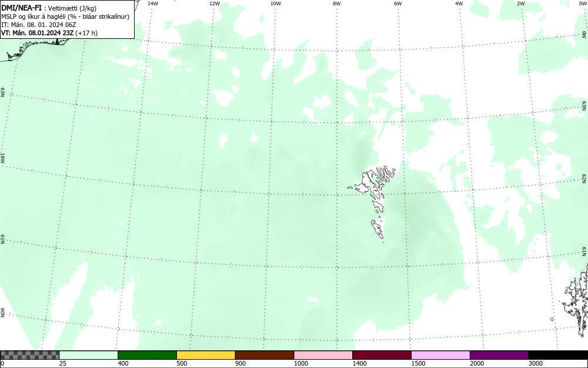Click the "(+17 h)" forecast offset
The height and width of the screenshot is (368, 588).
point(86,33)
